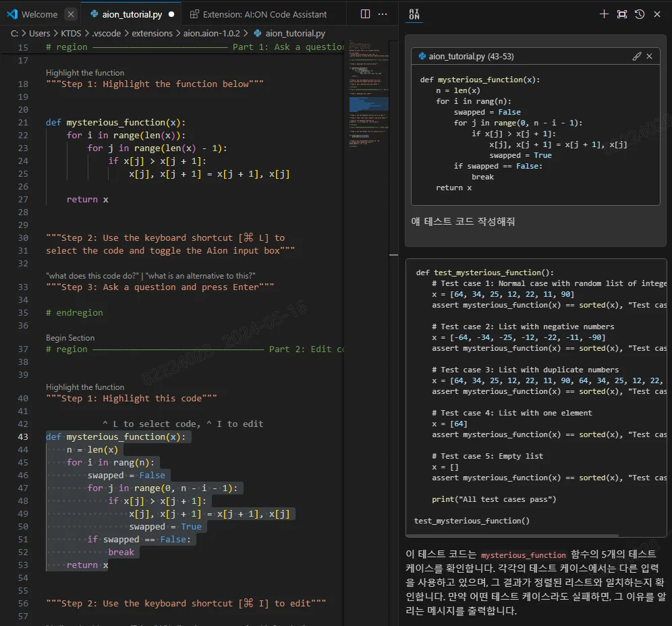This screenshot has width=672, height=626.
Task: Open the editor more actions ellipsis
Action: pyautogui.click(x=383, y=13)
